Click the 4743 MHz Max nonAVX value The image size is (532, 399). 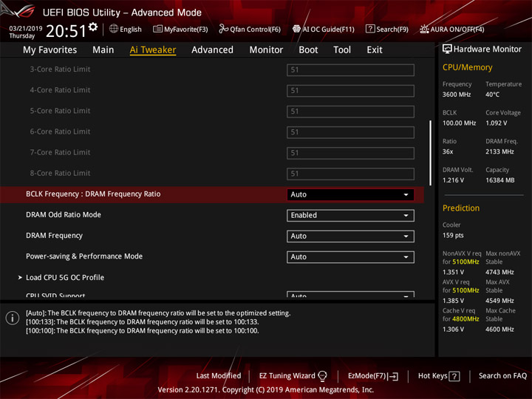[x=499, y=272]
